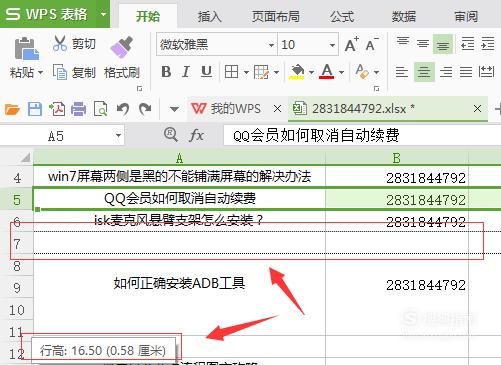
Task: Open the 公式 ribbon tab
Action: point(342,16)
